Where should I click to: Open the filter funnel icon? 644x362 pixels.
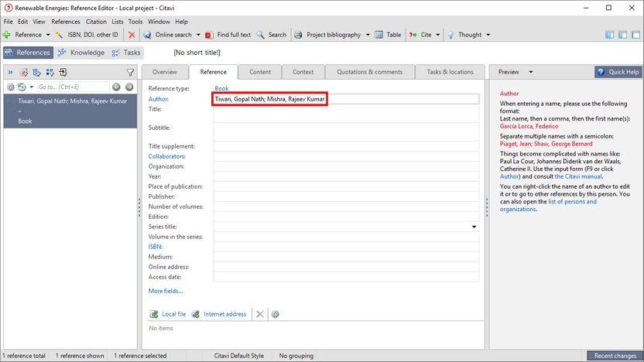click(130, 73)
